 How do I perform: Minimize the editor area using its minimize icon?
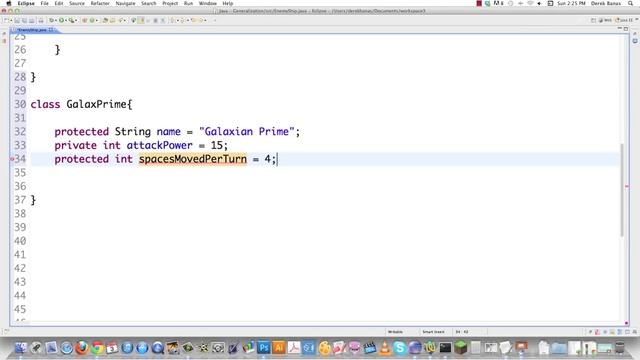619,29
